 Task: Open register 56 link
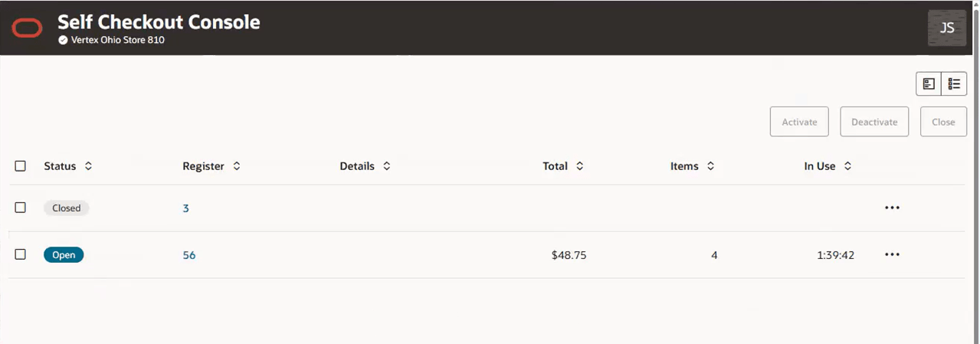pos(189,255)
